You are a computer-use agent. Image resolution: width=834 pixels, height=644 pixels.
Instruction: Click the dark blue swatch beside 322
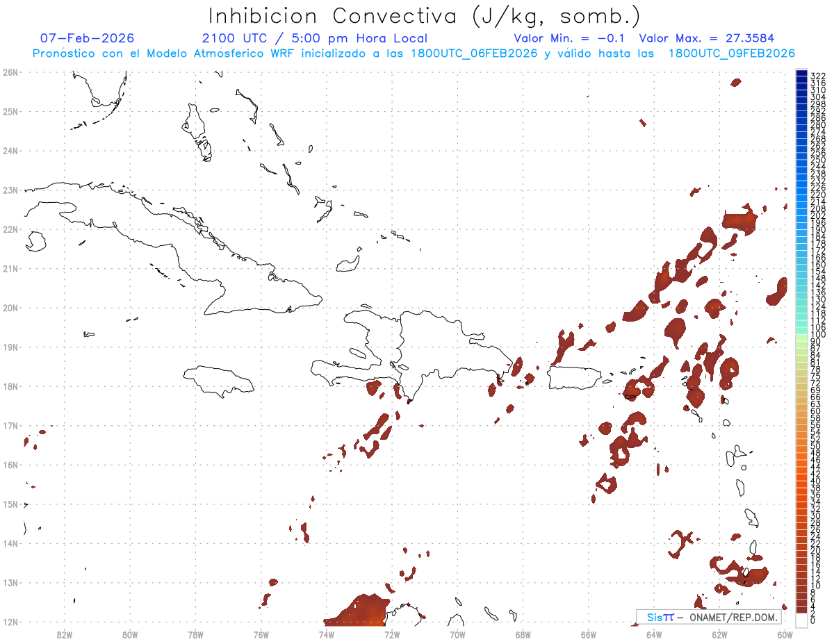tap(801, 74)
